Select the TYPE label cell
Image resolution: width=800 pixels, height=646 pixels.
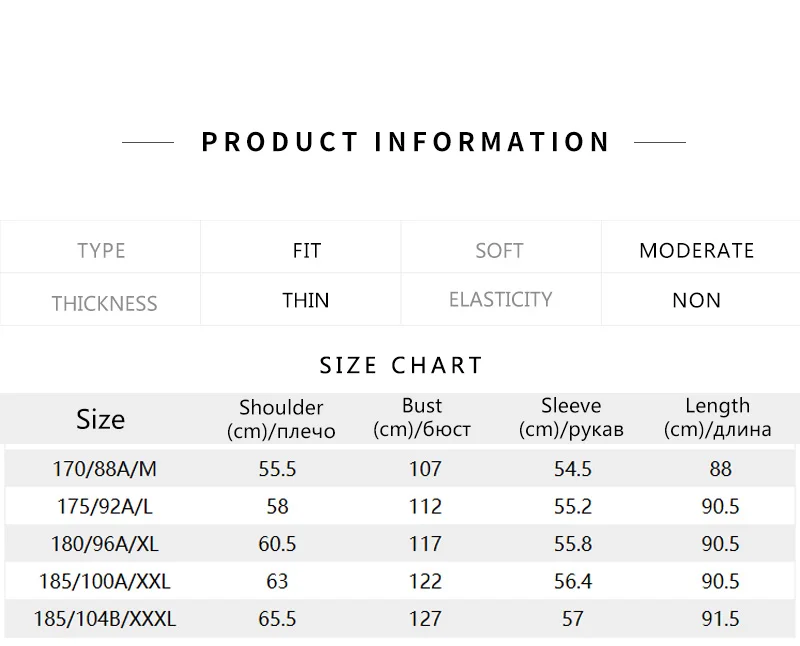pyautogui.click(x=101, y=250)
